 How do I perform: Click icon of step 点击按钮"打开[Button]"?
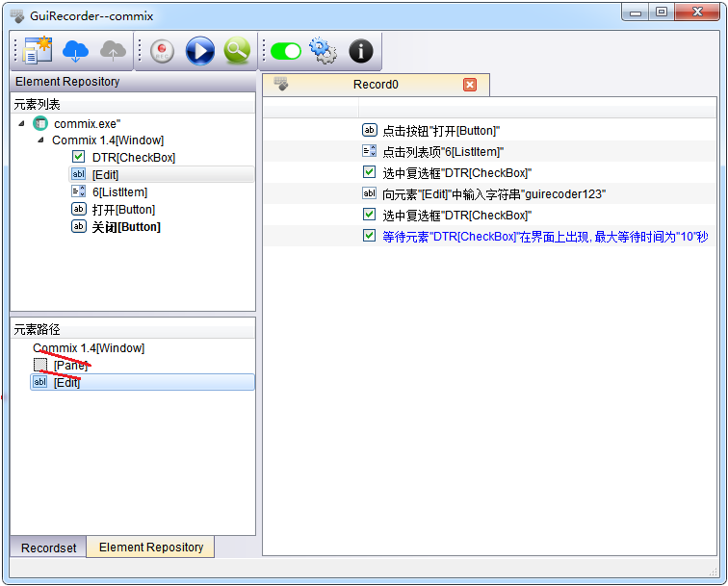(369, 130)
